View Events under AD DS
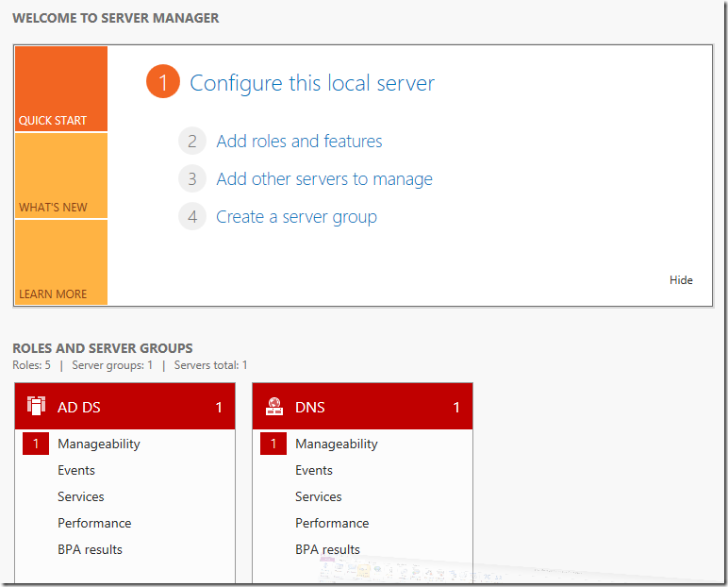 (x=76, y=470)
